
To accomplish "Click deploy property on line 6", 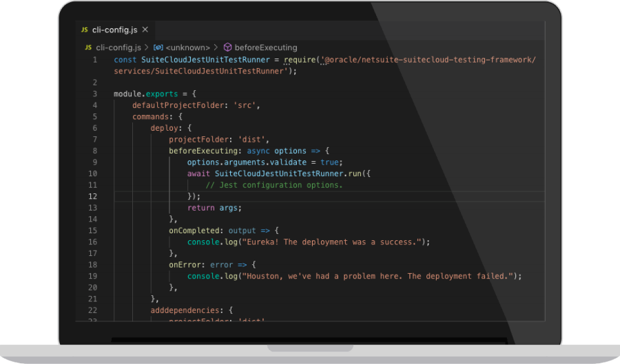I will [165, 128].
